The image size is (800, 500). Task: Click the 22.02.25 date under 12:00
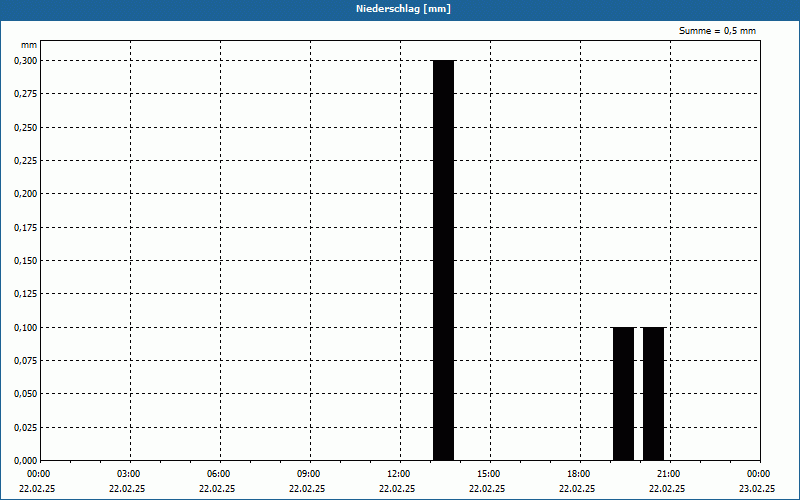pos(397,488)
